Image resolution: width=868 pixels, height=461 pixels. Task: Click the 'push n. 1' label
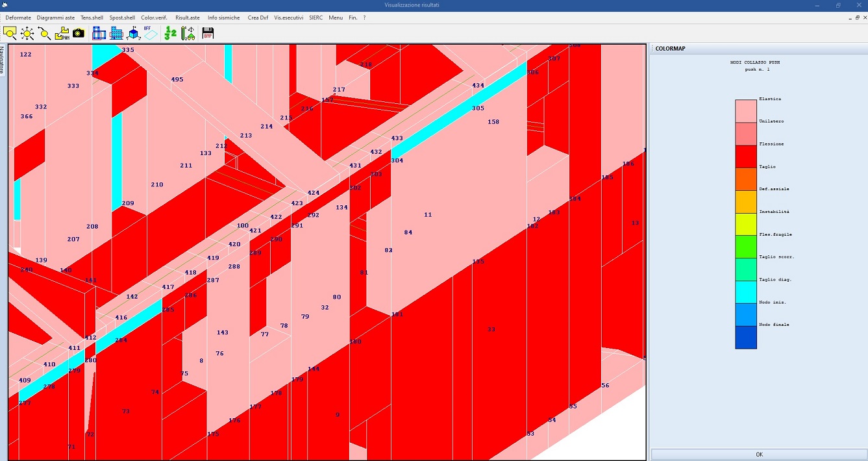point(757,69)
